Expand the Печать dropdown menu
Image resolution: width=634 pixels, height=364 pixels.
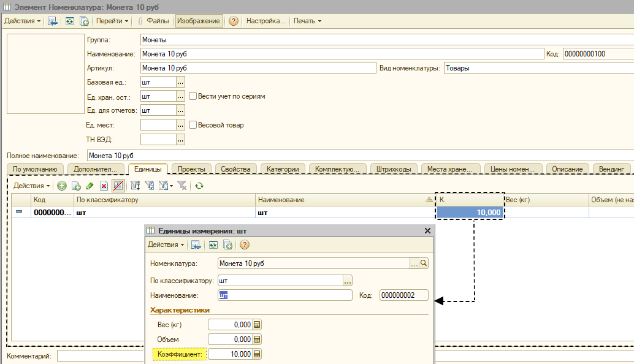click(307, 21)
